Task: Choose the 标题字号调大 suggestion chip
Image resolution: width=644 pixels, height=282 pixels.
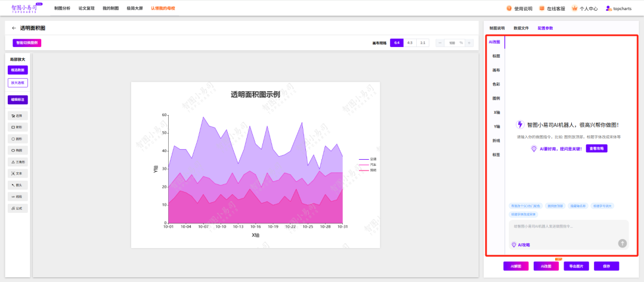Action: click(x=602, y=206)
